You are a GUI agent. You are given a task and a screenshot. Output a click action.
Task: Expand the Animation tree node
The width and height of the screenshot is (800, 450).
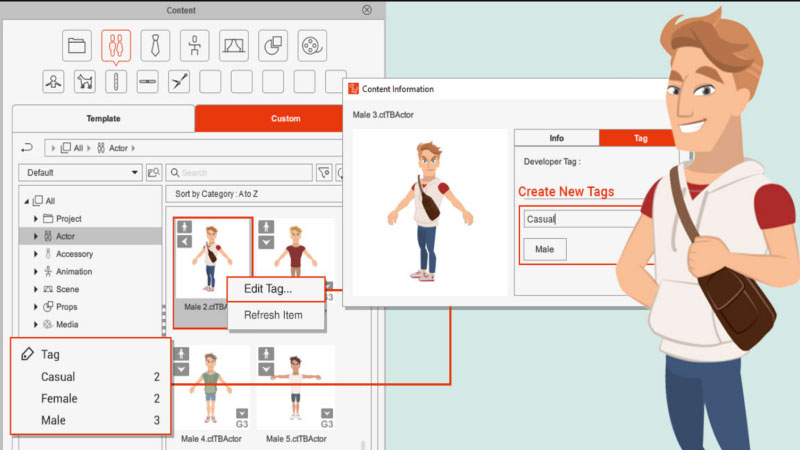37,272
